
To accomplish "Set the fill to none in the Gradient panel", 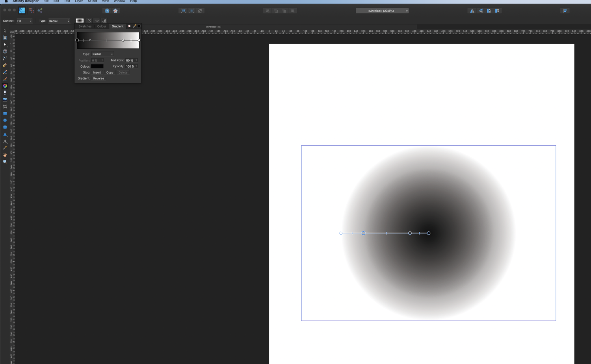I will point(129,26).
